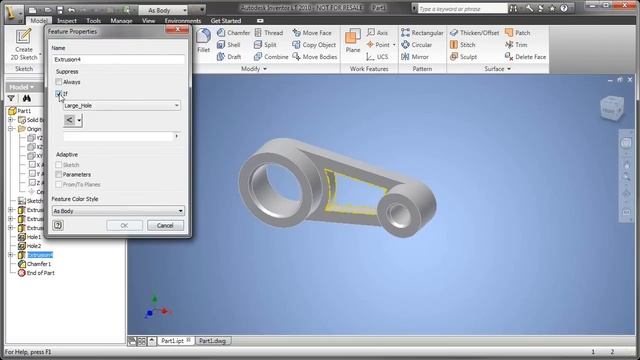Expand the Extrusion4 tree node
Screen dimensions: 640x360
11,255
